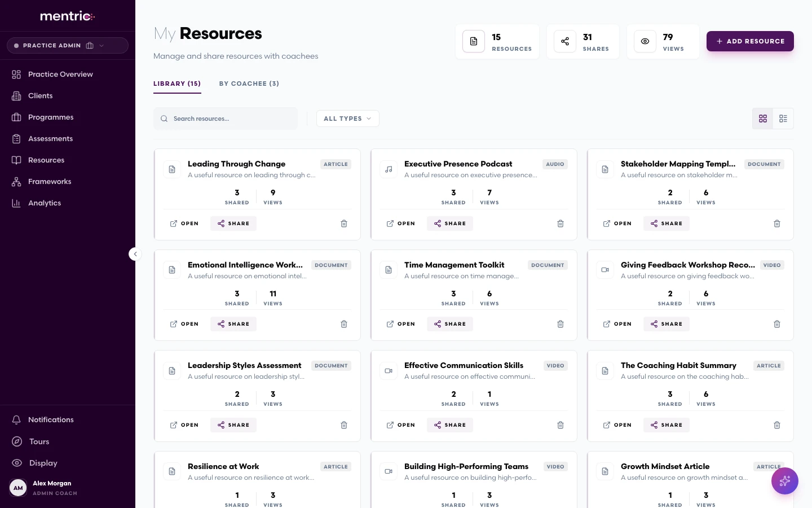Viewport: 812px width, 508px height.
Task: Open the Emotional Intelligence Workshop document
Action: tap(184, 324)
